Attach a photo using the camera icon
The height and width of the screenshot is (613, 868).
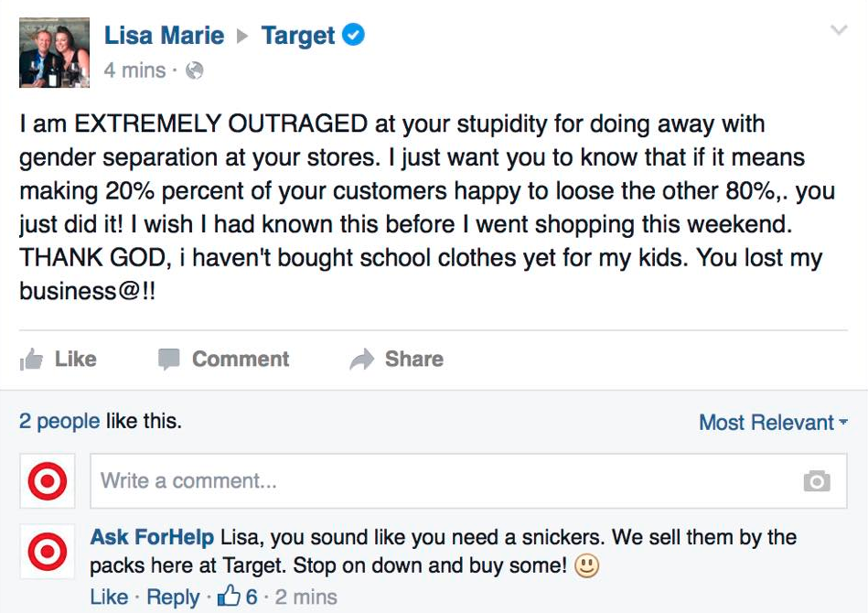[816, 481]
